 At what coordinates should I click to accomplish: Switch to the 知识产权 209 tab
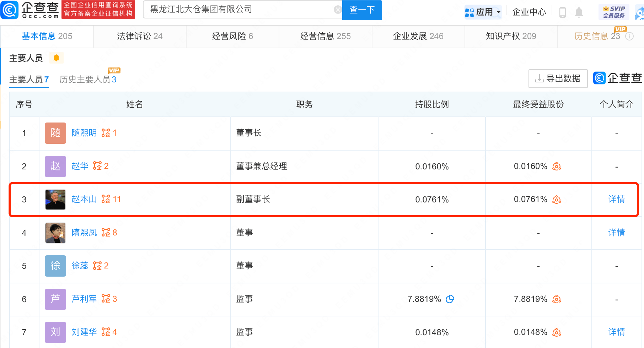point(511,36)
